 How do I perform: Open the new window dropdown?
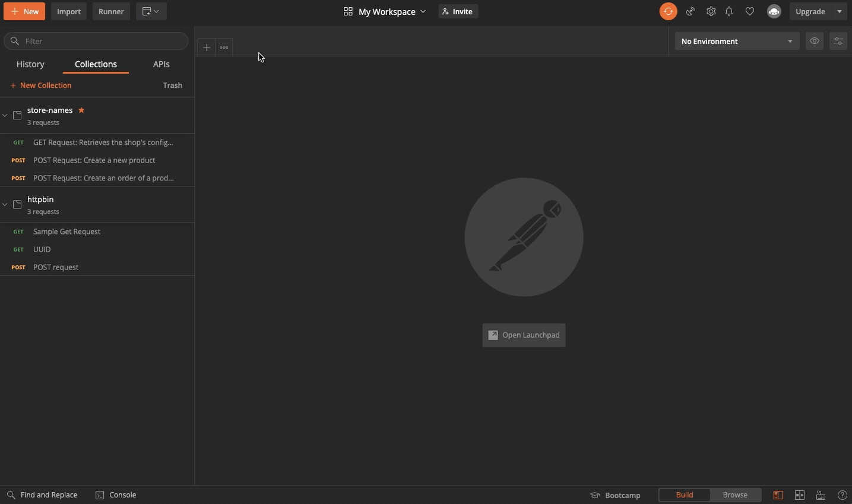tap(151, 11)
